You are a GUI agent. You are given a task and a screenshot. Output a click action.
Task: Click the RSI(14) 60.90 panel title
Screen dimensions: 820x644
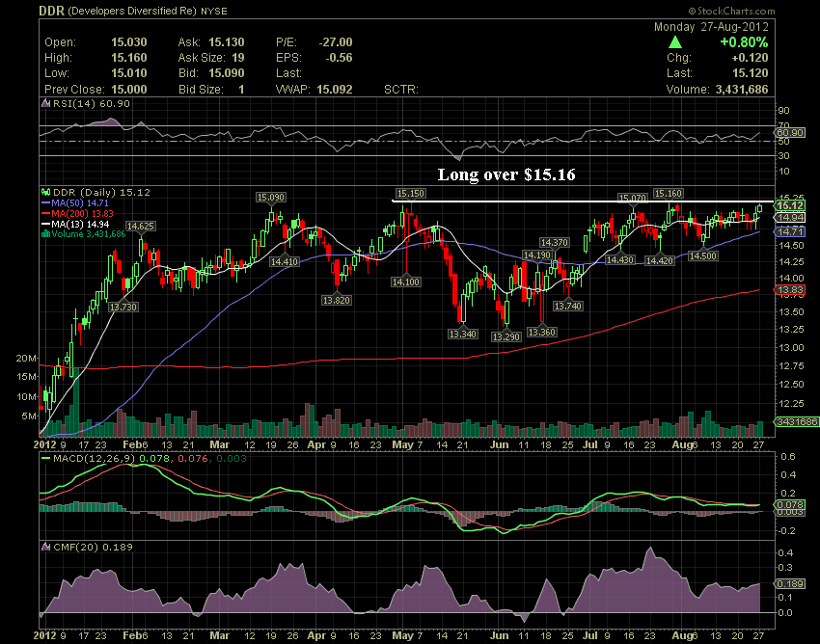(x=92, y=103)
